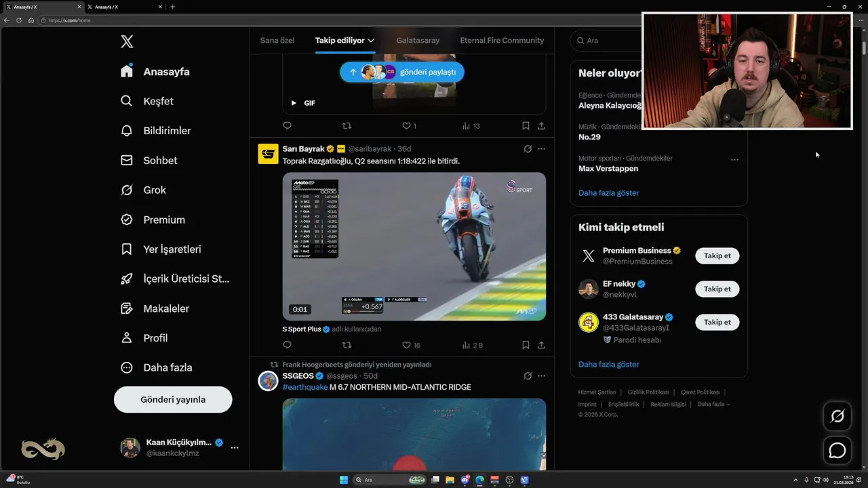Open more options on Sarı Bayrak post
Viewport: 868px width, 488px height.
pos(541,148)
